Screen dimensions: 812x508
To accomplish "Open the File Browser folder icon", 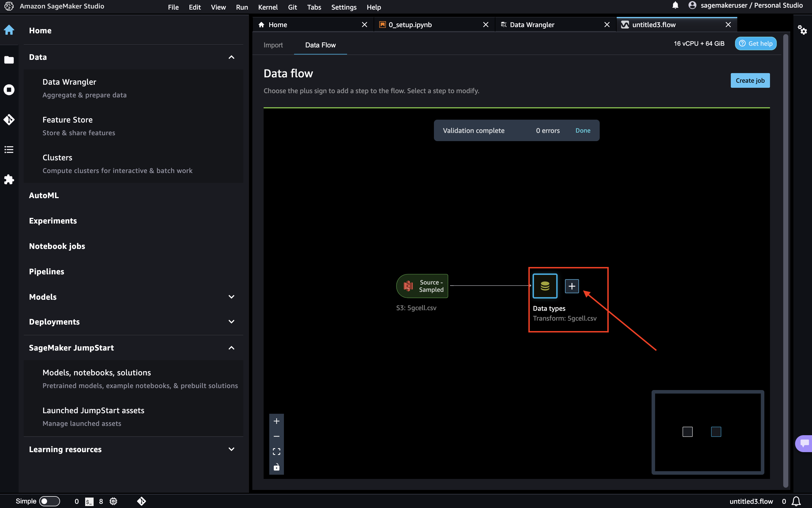I will click(9, 60).
